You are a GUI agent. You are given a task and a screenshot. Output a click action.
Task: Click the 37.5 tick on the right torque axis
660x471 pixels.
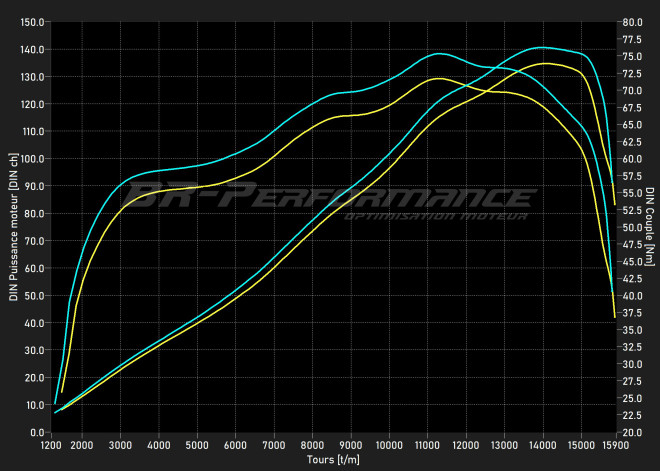[630, 312]
